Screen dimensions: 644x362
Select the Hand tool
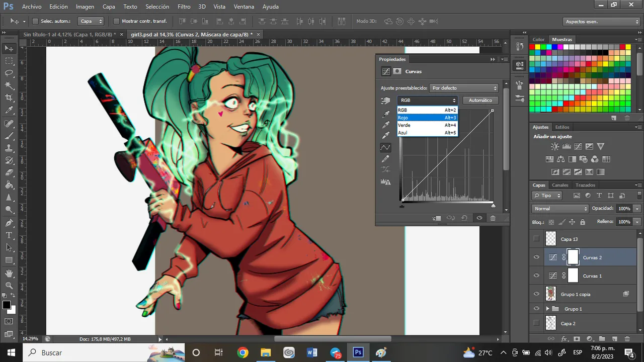click(x=9, y=274)
